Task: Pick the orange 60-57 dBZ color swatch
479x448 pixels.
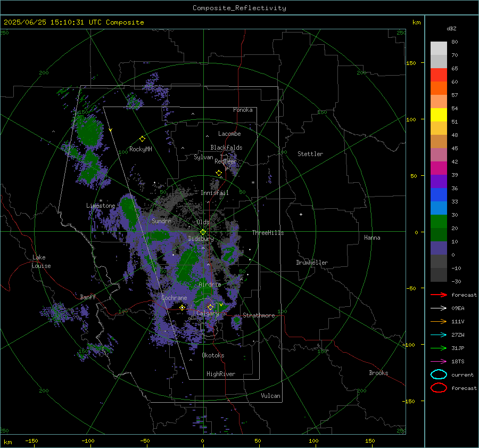Action: (x=439, y=88)
